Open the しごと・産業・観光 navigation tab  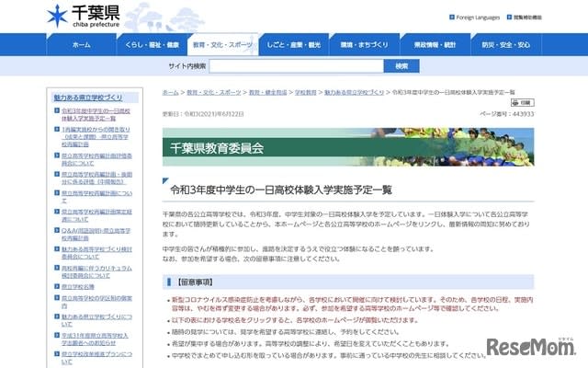(x=294, y=45)
